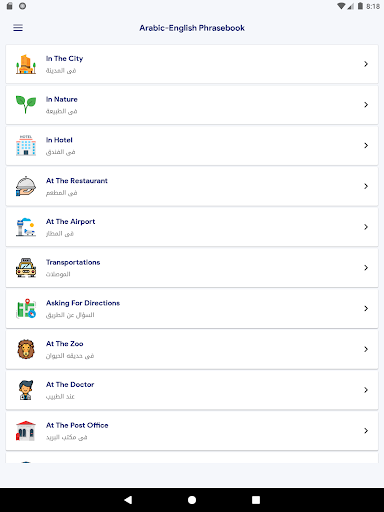Viewport: 384px width, 512px height.
Task: Tap the doctor avatar icon
Action: (x=26, y=390)
